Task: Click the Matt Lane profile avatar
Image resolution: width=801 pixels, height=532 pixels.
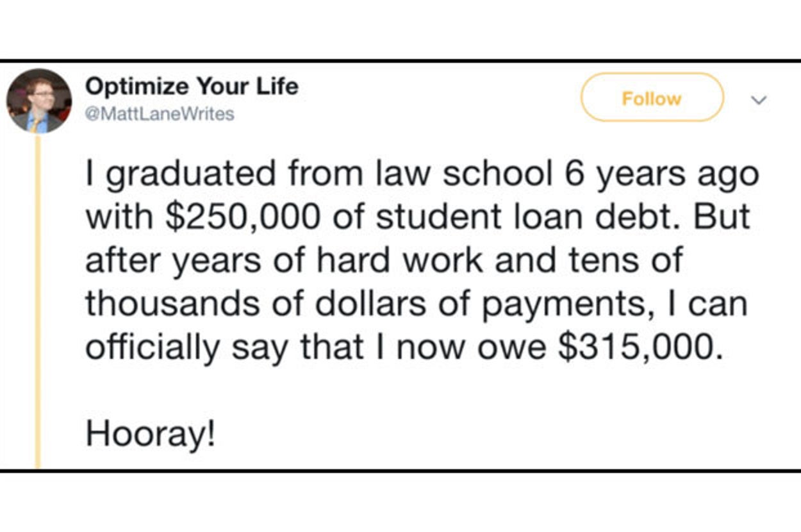Action: (x=38, y=101)
